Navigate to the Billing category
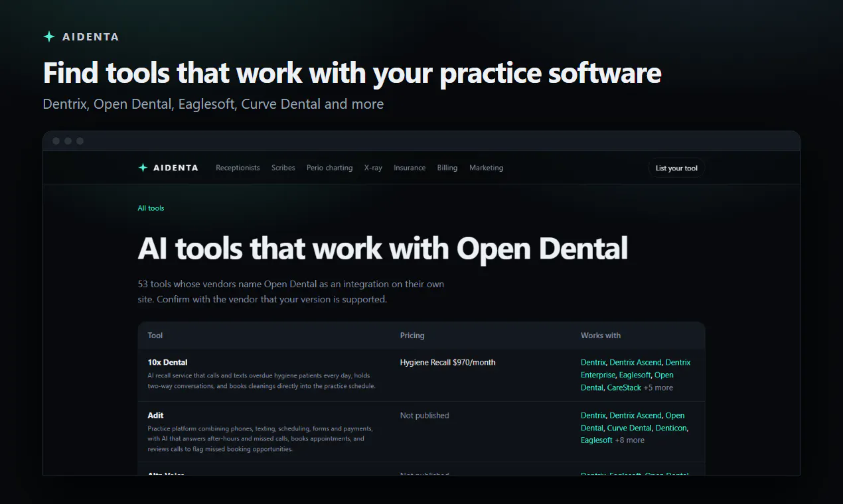 447,168
